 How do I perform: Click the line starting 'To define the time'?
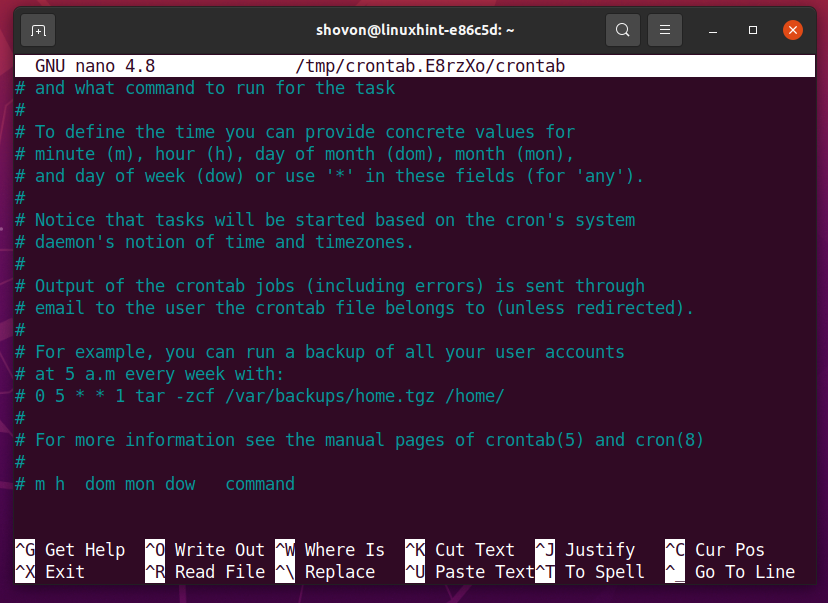(x=295, y=131)
